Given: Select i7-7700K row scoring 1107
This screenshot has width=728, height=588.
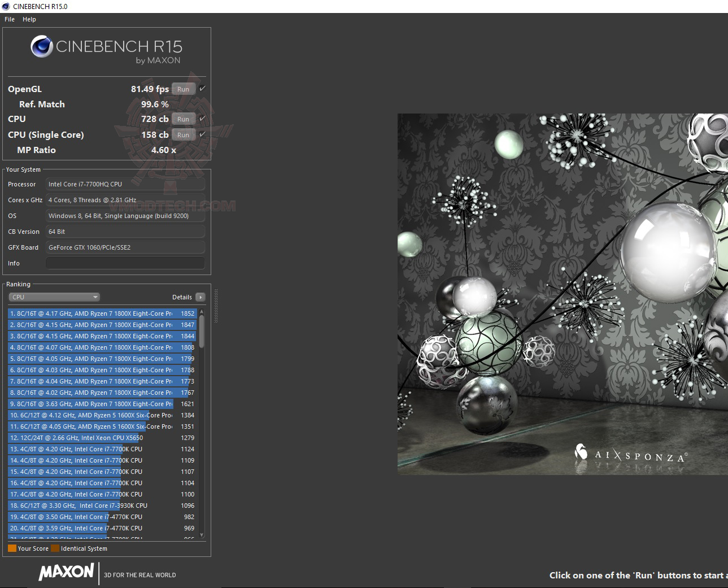Looking at the screenshot, I should point(102,472).
